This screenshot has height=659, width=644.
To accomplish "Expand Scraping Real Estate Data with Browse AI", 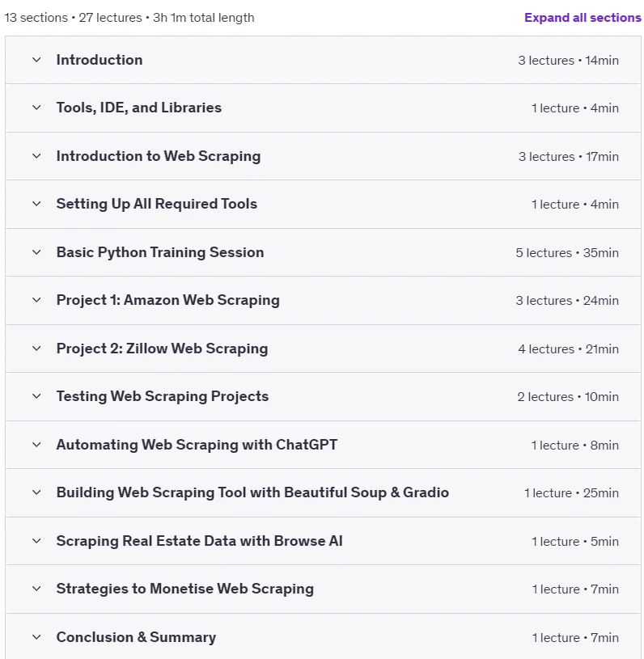I will pos(323,541).
